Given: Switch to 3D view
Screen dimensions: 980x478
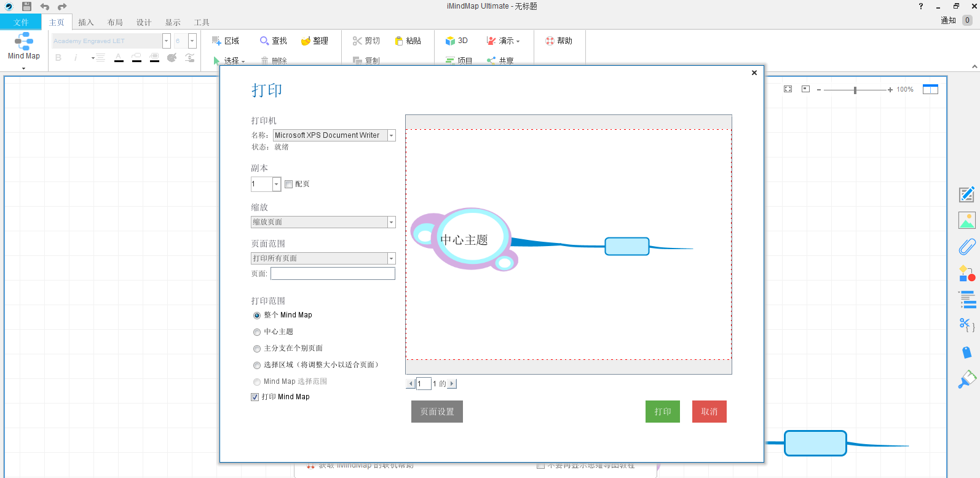Looking at the screenshot, I should tap(456, 41).
